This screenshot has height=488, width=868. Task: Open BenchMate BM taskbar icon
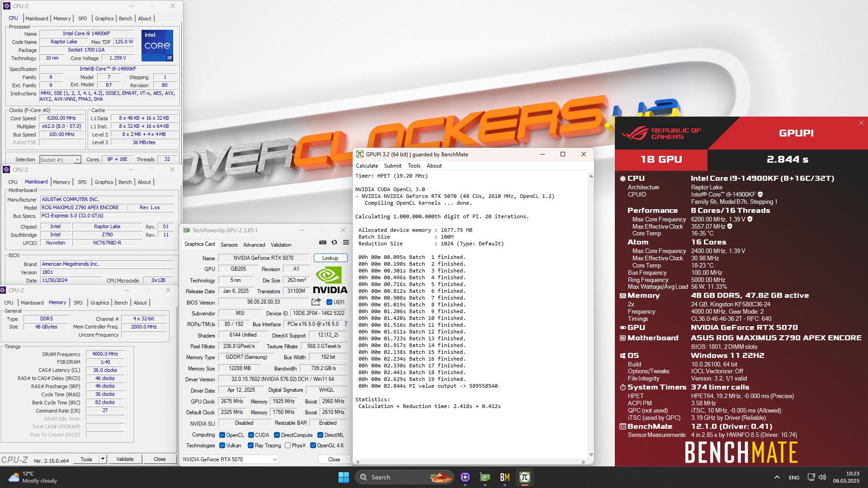pos(505,477)
